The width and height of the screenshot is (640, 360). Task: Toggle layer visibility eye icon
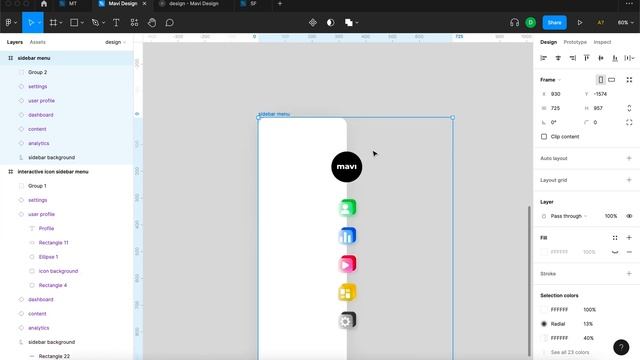tap(629, 216)
